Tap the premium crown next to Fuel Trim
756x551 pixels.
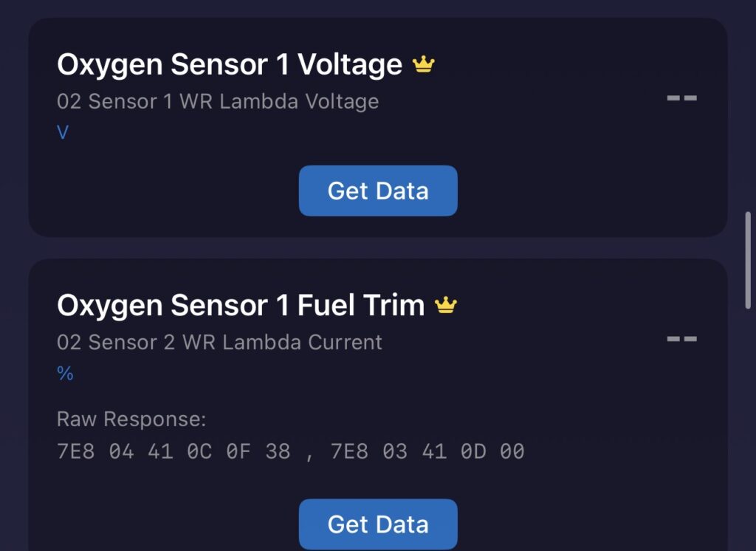pyautogui.click(x=446, y=305)
